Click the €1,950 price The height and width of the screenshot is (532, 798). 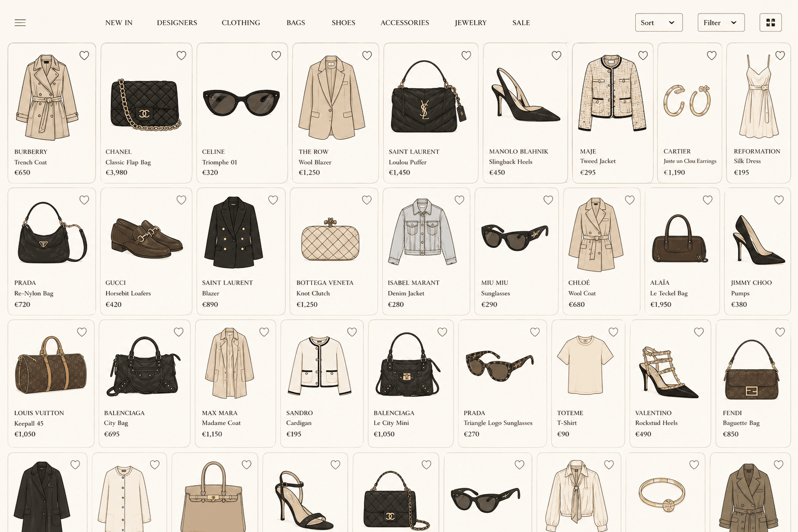(661, 304)
